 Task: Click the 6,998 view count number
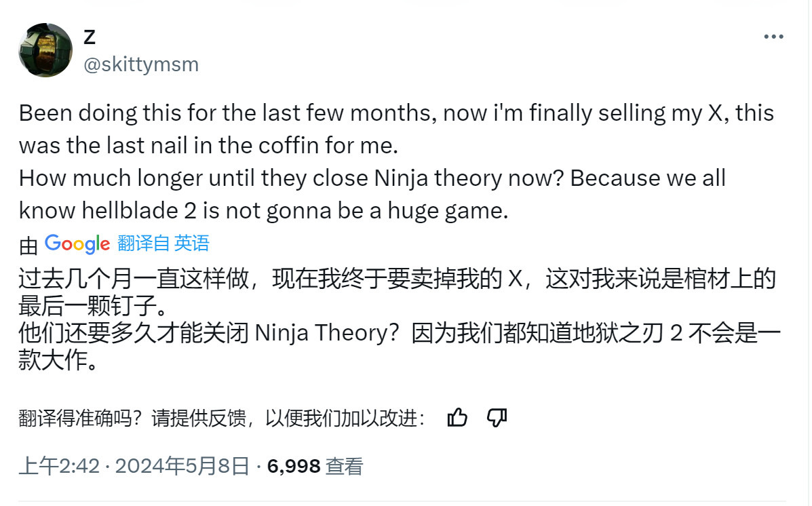point(294,466)
